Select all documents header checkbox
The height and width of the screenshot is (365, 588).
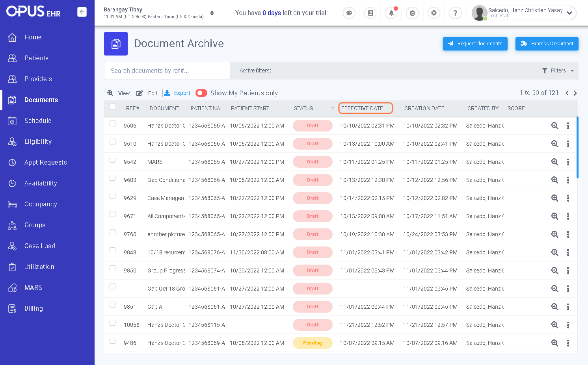(x=112, y=106)
